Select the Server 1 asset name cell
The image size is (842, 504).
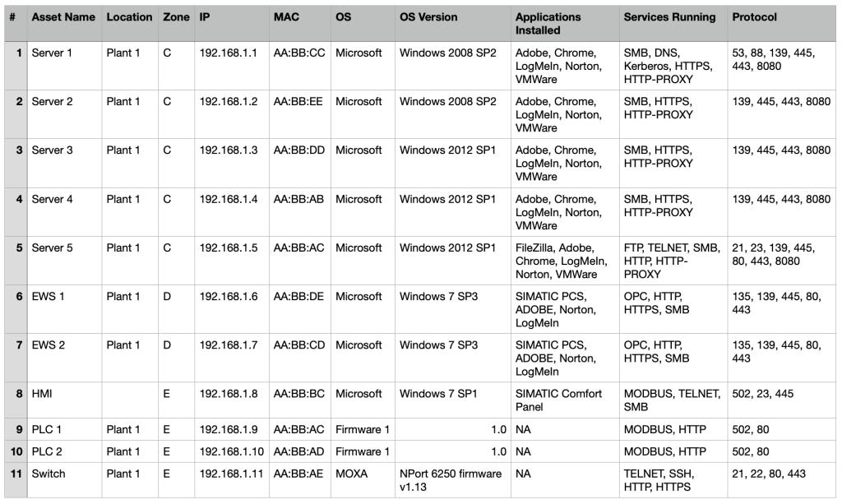click(53, 53)
